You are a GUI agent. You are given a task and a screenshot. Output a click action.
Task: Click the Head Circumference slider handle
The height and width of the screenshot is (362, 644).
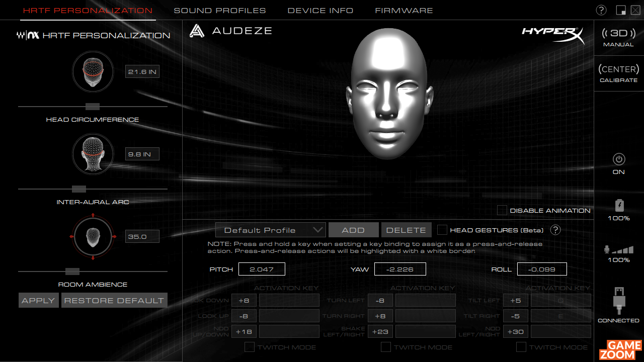[x=93, y=107]
